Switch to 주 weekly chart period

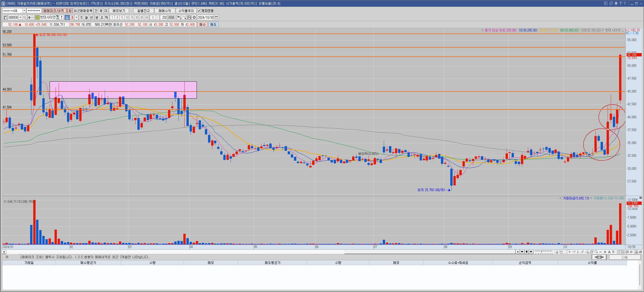[81, 17]
